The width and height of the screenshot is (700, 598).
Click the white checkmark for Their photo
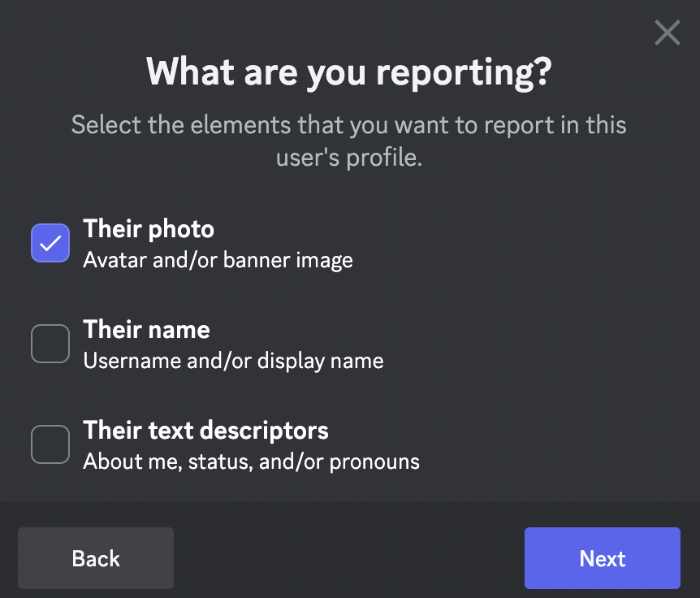pos(50,243)
